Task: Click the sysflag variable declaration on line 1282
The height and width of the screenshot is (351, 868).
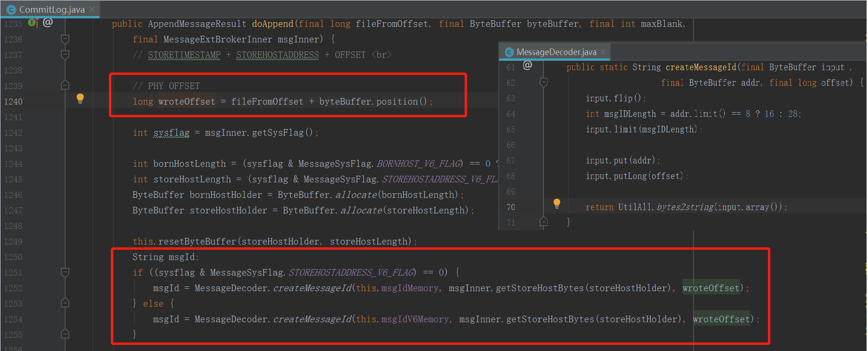Action: click(171, 133)
